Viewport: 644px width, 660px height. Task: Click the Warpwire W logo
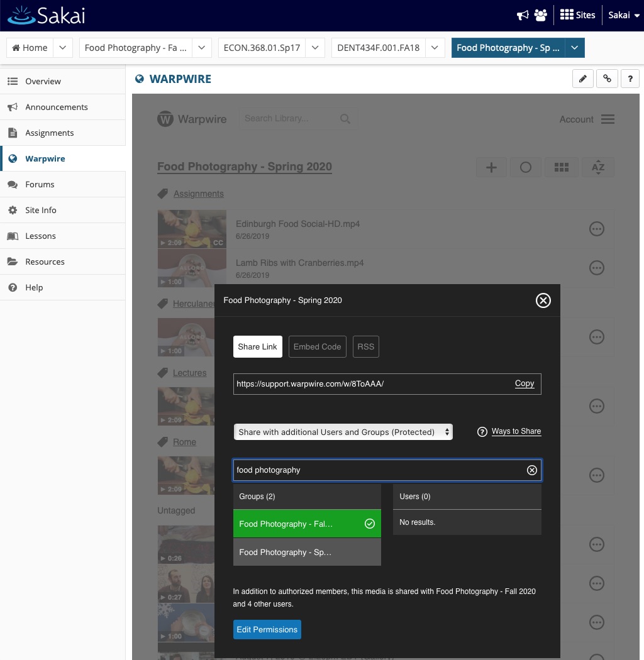coord(165,119)
